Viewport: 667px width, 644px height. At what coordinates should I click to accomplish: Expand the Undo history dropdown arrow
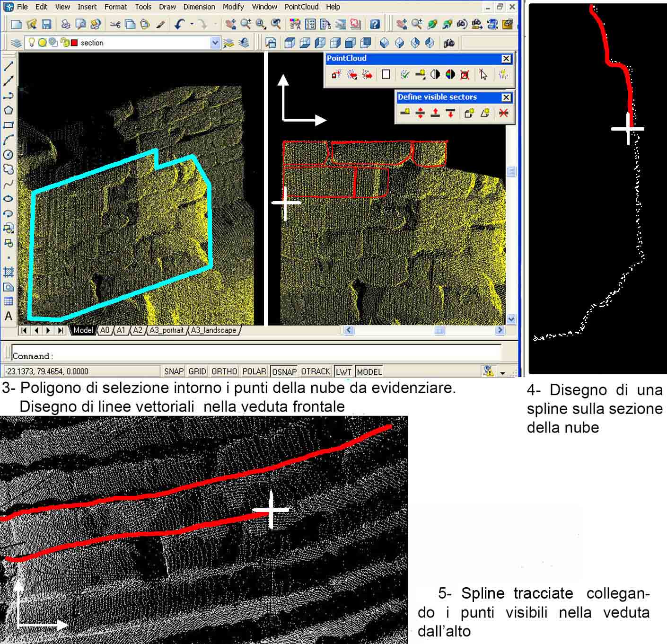pos(192,24)
